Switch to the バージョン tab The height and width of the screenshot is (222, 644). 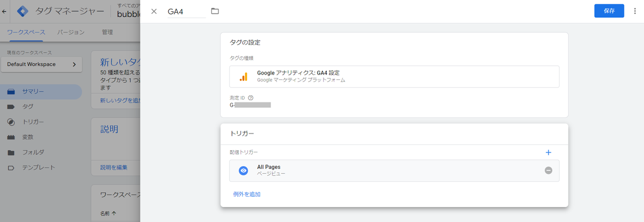71,32
